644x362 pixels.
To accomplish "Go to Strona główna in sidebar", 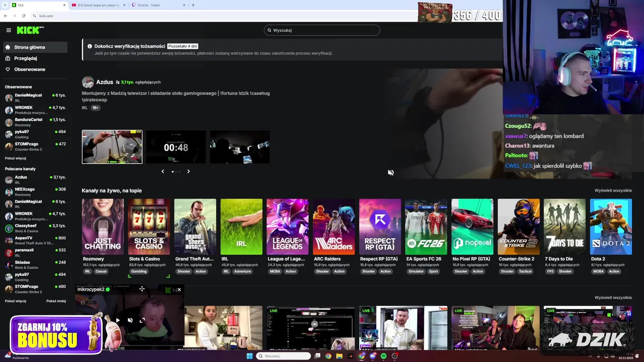I will point(34,47).
